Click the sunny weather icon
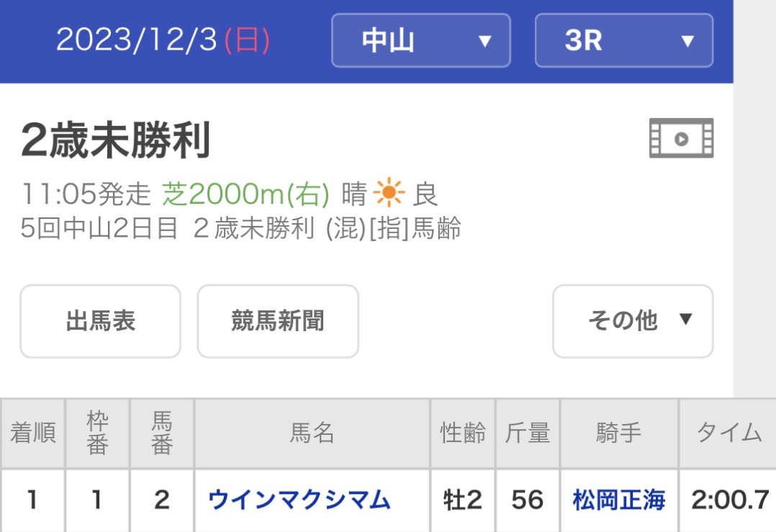776x532 pixels. (x=389, y=194)
